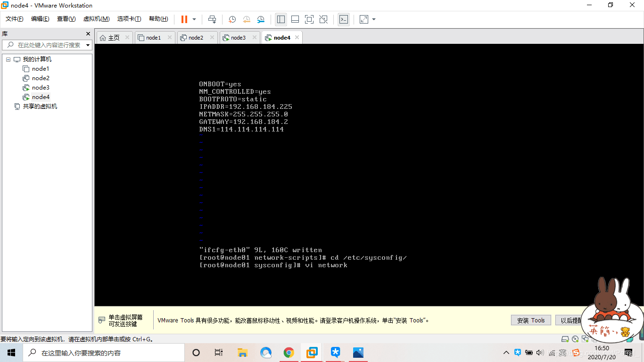The image size is (644, 362).
Task: Select node3 in the library tree
Action: [41, 88]
